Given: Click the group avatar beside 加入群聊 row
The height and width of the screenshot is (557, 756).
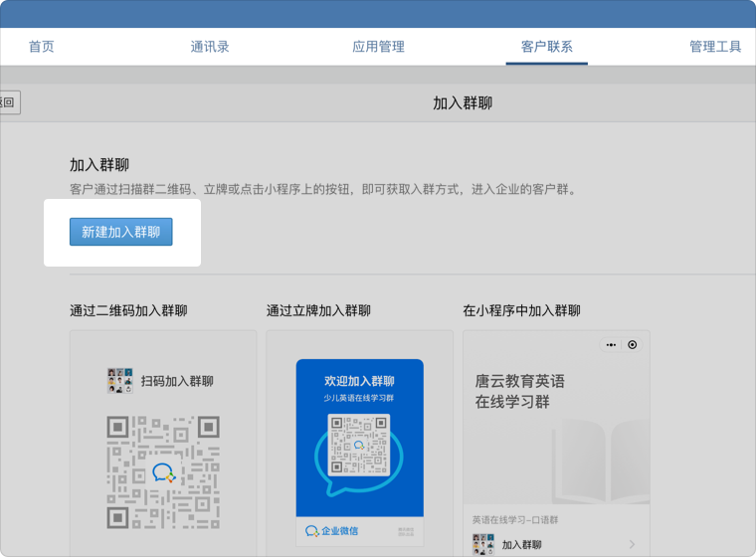Looking at the screenshot, I should 483,544.
